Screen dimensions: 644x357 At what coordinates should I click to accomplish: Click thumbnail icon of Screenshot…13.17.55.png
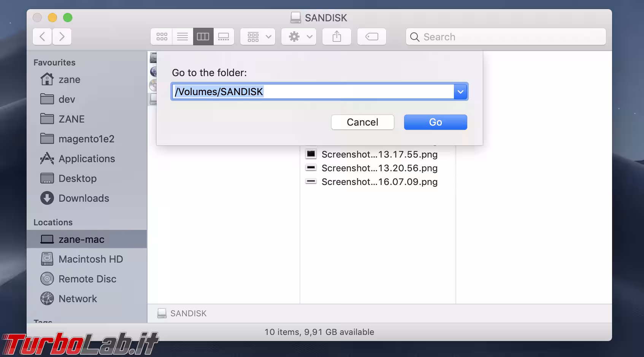point(311,154)
